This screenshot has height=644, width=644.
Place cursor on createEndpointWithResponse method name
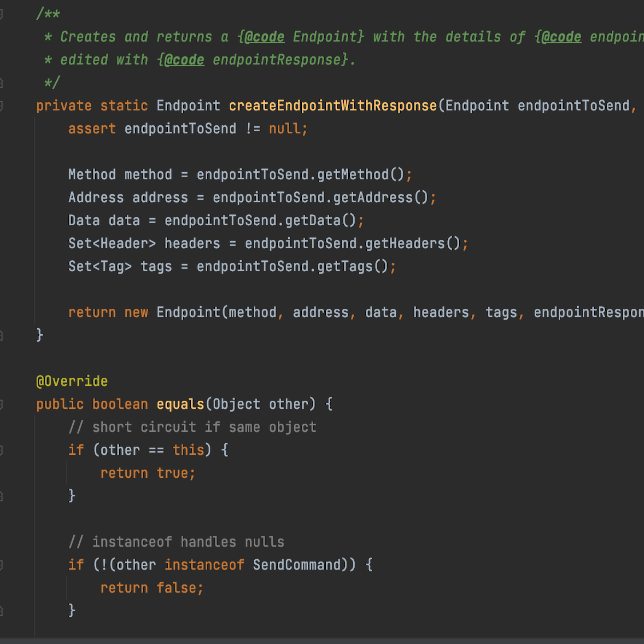pos(333,106)
